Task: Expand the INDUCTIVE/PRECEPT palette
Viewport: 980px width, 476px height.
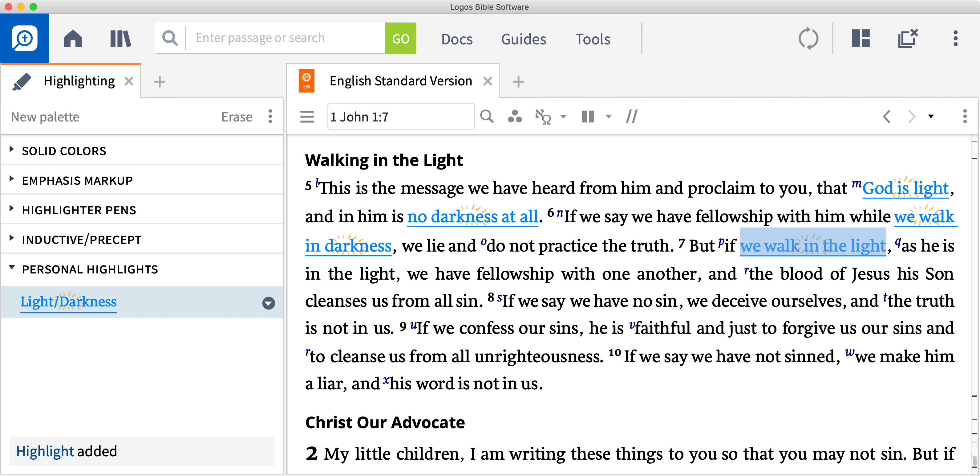Action: 11,238
